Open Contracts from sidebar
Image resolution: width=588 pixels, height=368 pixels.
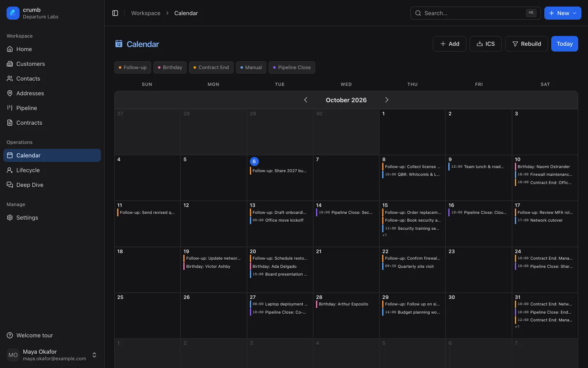(52, 123)
